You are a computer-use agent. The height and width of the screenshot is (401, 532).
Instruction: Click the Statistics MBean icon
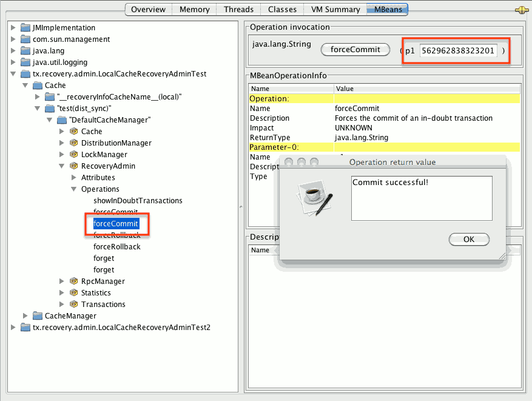74,293
